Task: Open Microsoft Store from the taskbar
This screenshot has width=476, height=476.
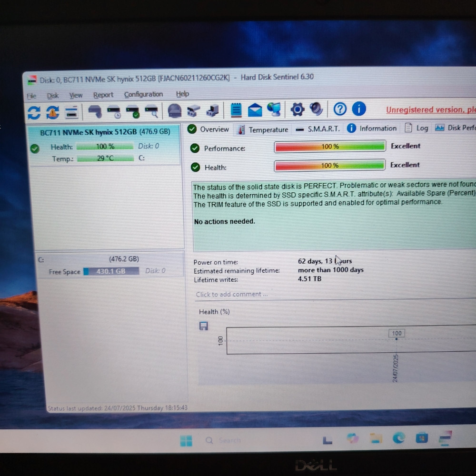Action: pos(422,438)
